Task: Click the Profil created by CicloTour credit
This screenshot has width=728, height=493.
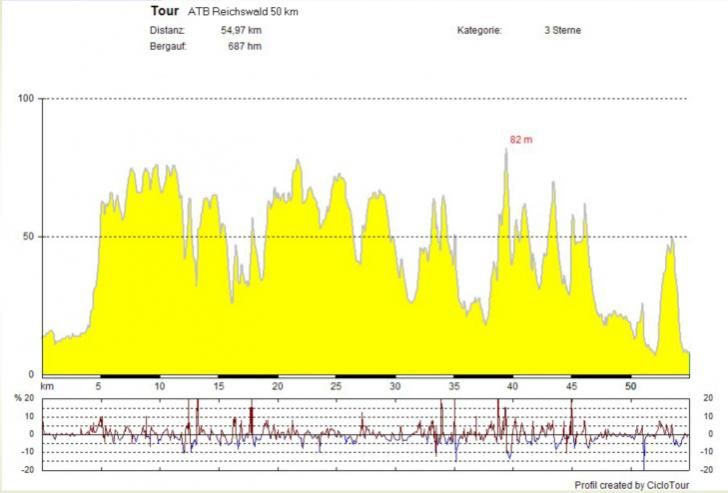Action: coord(630,485)
